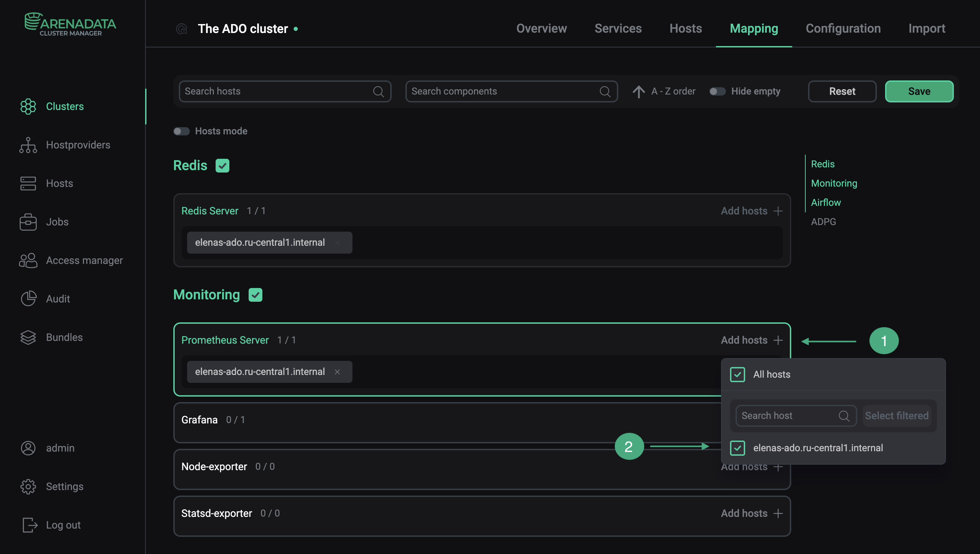Open the Clusters section in sidebar

pyautogui.click(x=64, y=106)
